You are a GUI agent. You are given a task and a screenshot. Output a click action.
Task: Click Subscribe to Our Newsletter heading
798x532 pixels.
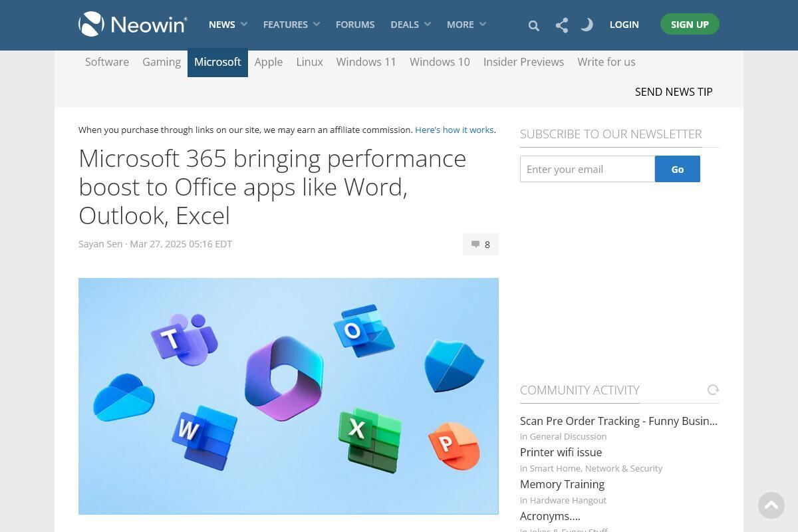[x=610, y=134]
